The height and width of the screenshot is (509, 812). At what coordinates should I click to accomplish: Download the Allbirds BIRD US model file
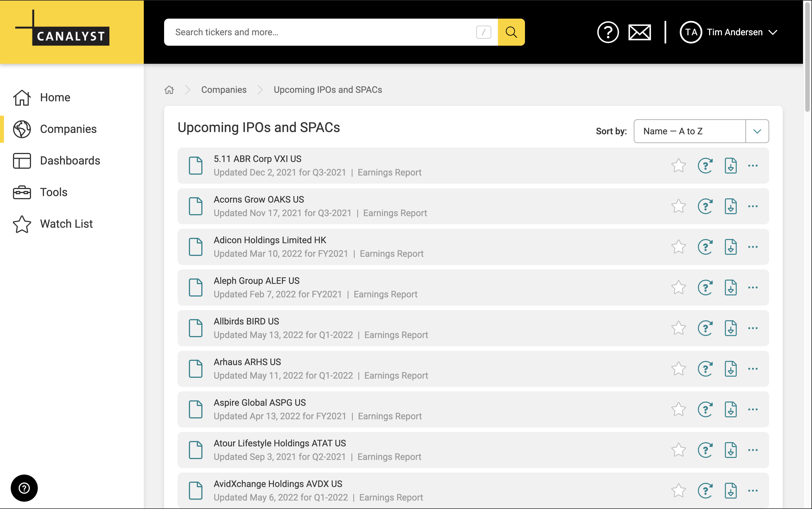pos(730,328)
